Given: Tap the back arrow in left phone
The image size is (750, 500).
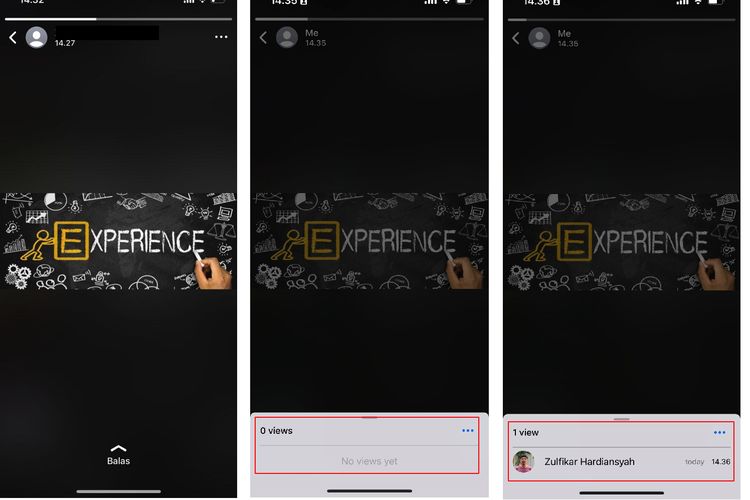Looking at the screenshot, I should pos(13,37).
